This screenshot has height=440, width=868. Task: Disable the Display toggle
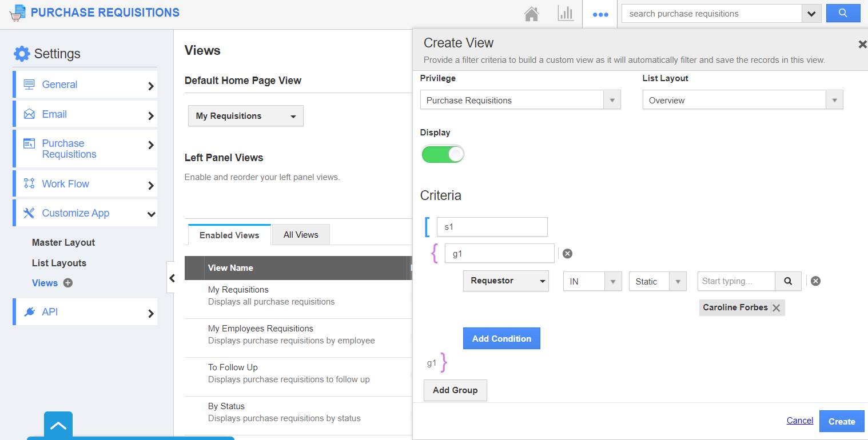pos(443,154)
